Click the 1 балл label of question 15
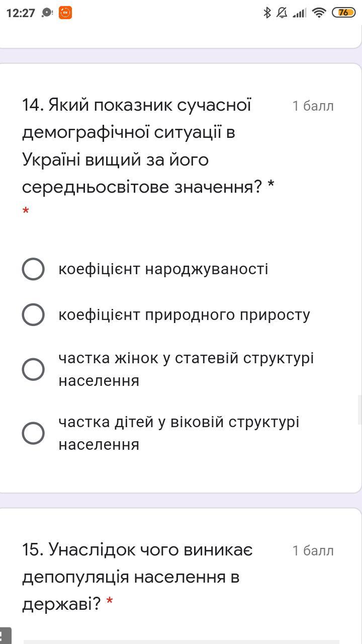 (x=313, y=551)
